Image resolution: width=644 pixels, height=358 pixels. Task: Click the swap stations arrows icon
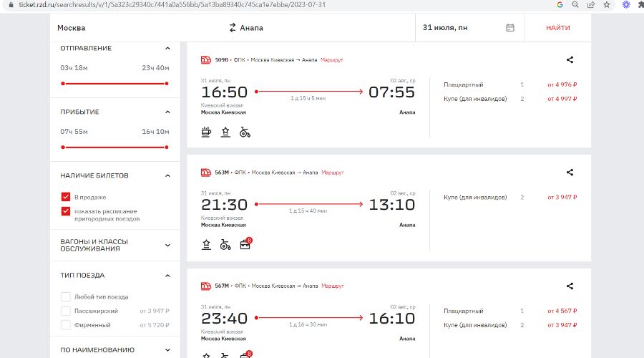[x=233, y=28]
